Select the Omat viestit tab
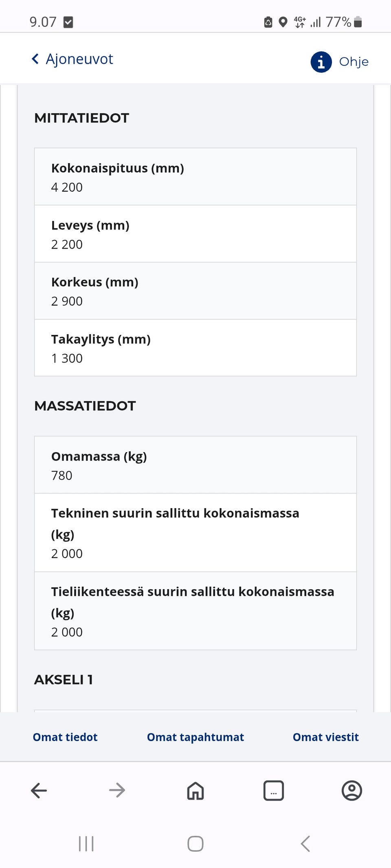Image resolution: width=391 pixels, height=868 pixels. click(325, 737)
